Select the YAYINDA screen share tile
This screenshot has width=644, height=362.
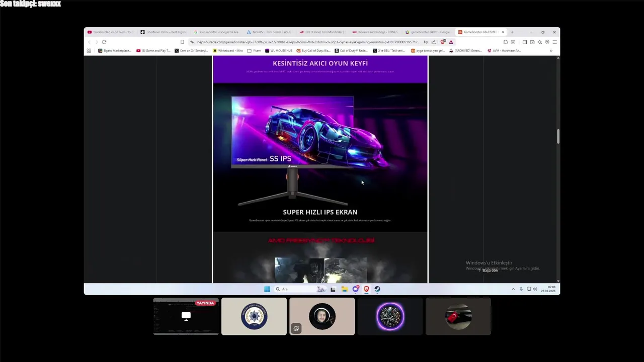[186, 316]
